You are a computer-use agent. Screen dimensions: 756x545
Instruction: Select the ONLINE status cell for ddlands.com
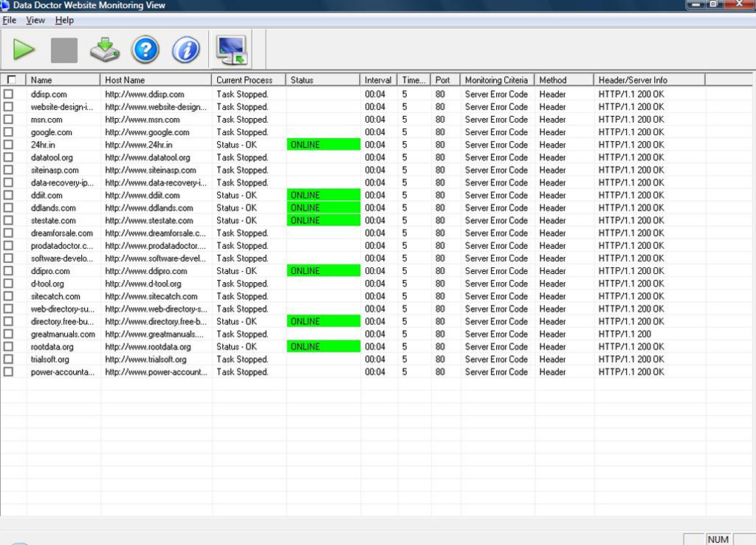pyautogui.click(x=323, y=208)
